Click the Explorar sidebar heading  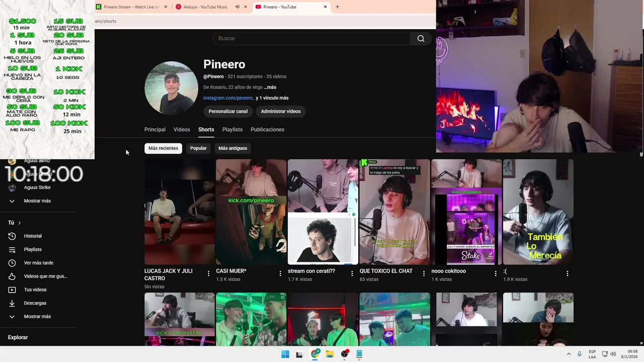tap(18, 337)
